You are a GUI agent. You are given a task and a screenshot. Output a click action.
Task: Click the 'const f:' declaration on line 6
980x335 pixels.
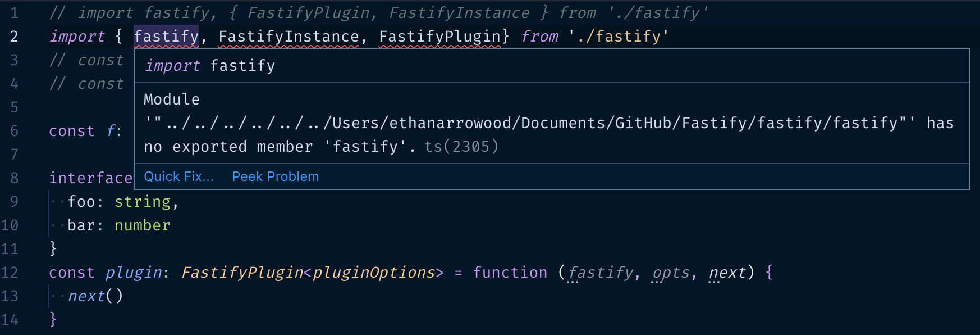click(86, 131)
